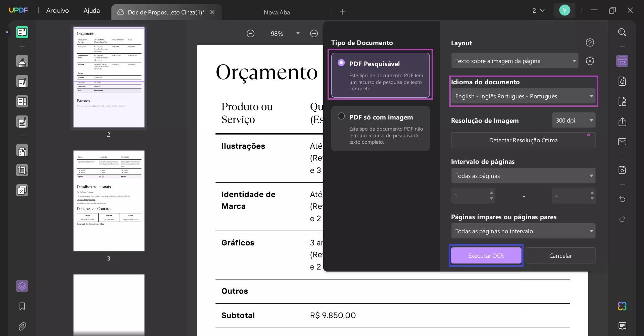Click the Save icon on the right sidebar
The image size is (644, 336).
pos(622,170)
